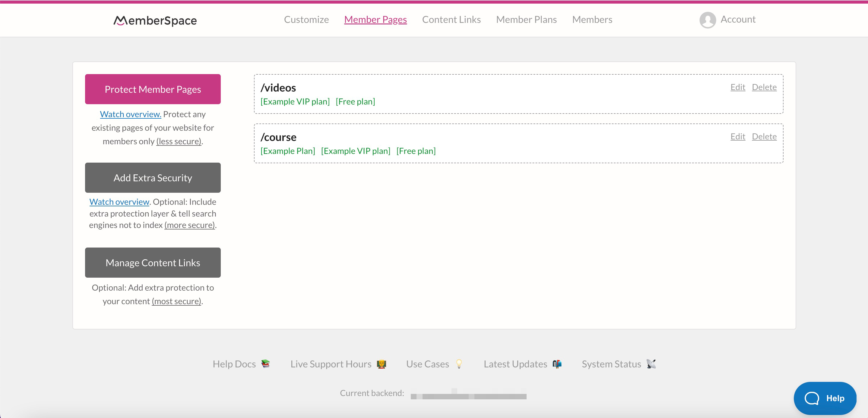Select the Member Pages tab
Viewport: 868px width, 418px height.
tap(375, 19)
